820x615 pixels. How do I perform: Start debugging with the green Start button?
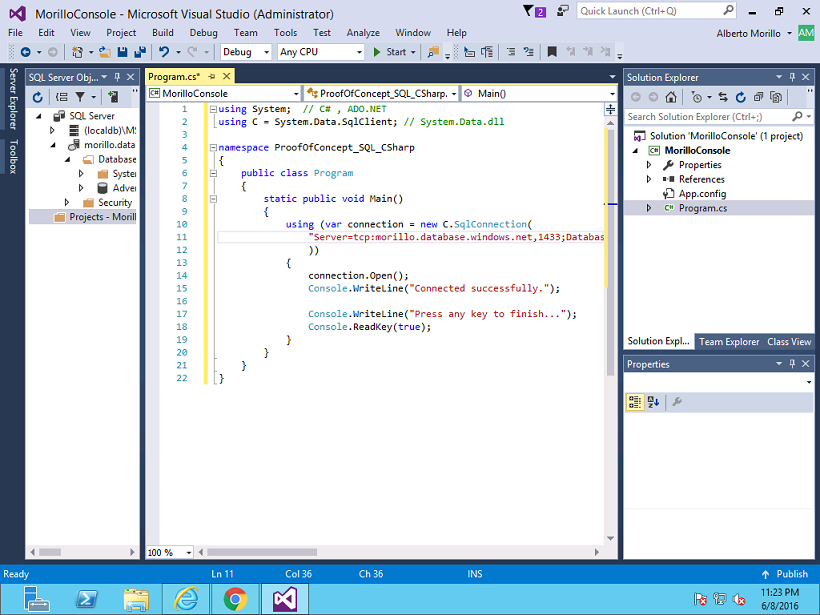click(391, 52)
